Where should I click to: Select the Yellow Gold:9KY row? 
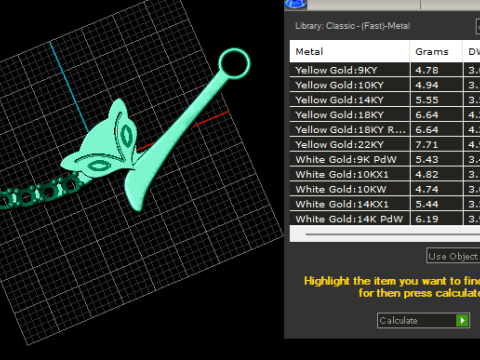385,70
